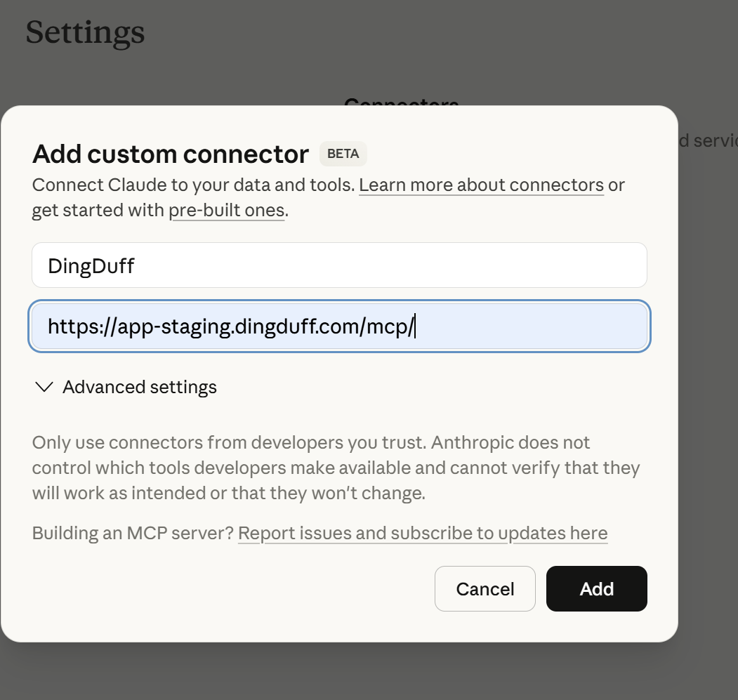The width and height of the screenshot is (738, 700).
Task: Click the Settings page heading
Action: [85, 32]
